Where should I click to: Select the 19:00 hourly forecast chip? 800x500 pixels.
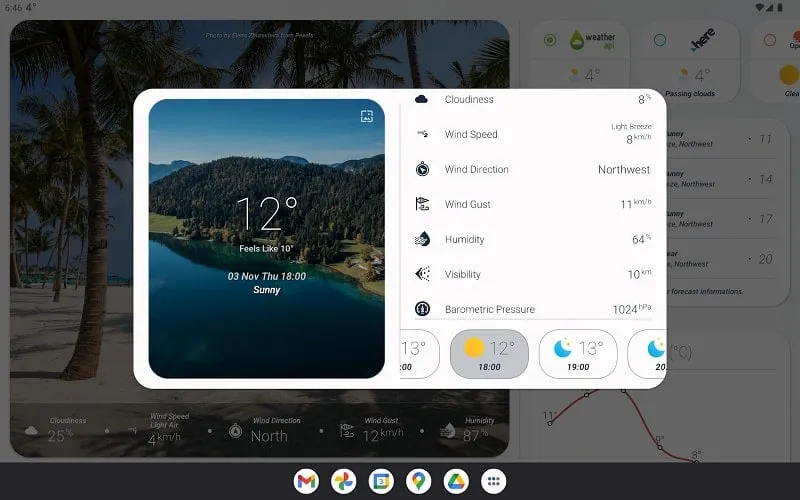click(x=578, y=354)
